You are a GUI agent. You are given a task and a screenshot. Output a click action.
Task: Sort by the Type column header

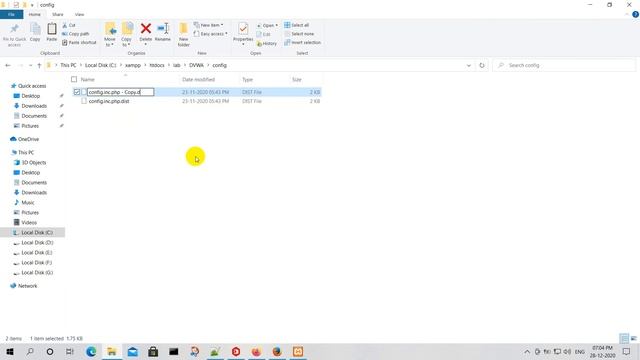click(247, 80)
